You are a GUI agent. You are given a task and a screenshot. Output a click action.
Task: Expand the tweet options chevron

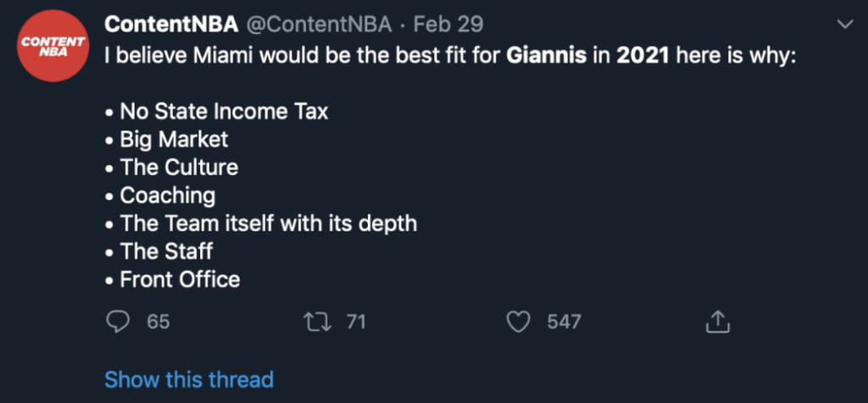pyautogui.click(x=845, y=25)
